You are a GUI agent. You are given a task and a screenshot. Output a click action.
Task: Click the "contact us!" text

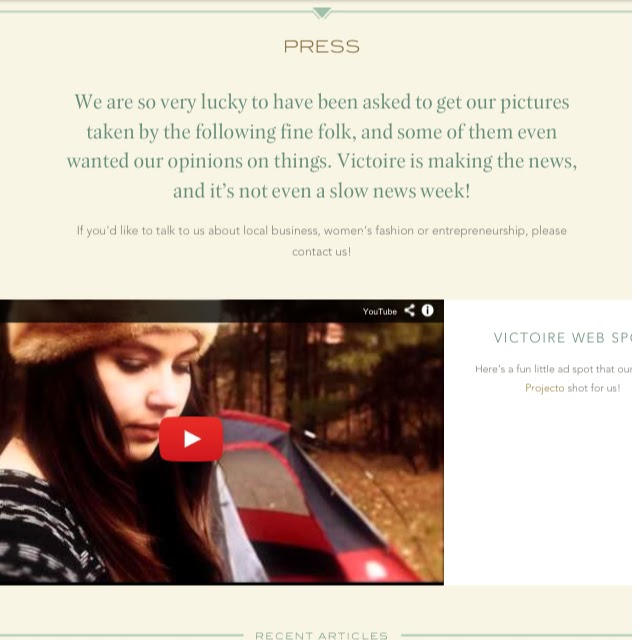tap(322, 252)
